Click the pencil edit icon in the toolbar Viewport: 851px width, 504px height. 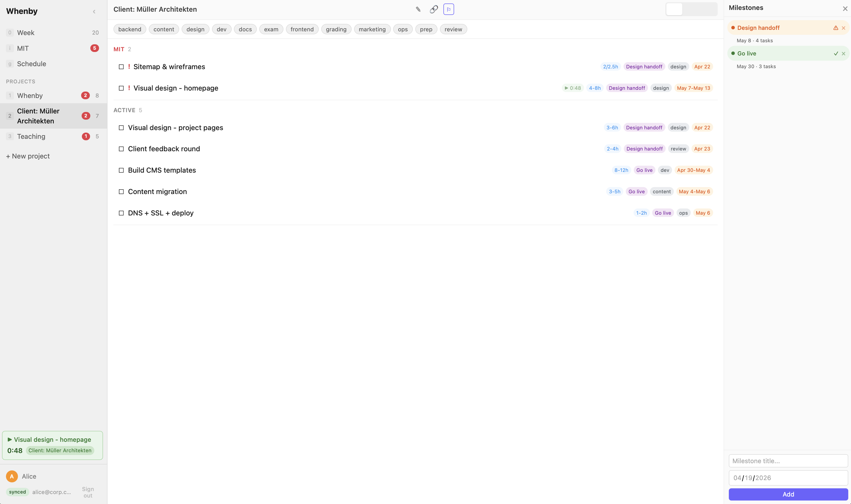(418, 9)
